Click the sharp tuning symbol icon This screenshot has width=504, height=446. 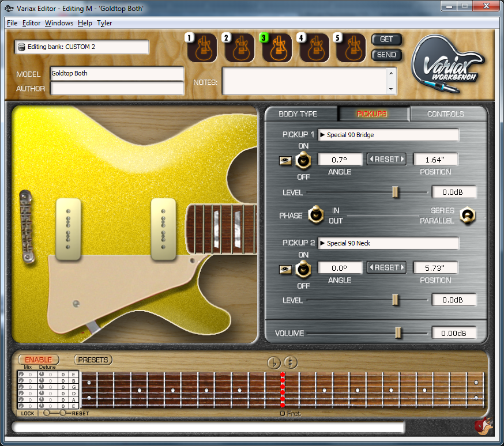[291, 362]
